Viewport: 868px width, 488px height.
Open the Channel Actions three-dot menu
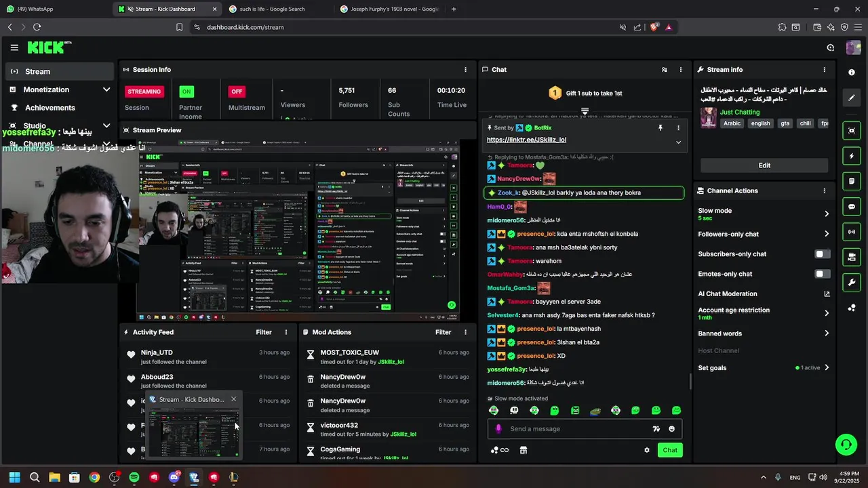pyautogui.click(x=825, y=191)
